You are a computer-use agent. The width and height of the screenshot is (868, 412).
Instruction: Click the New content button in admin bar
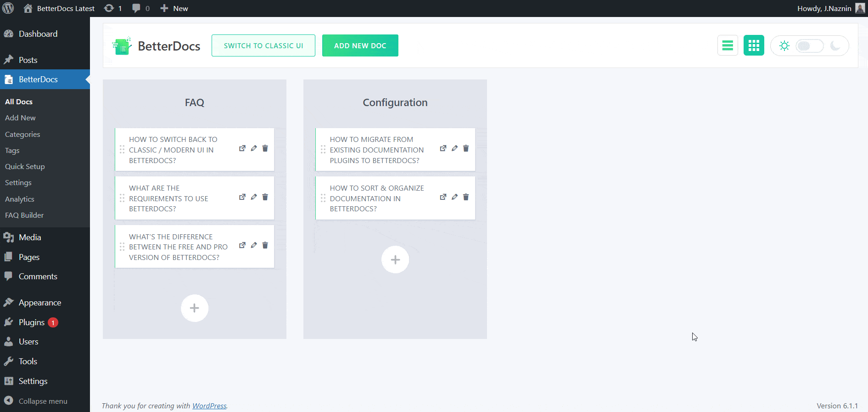point(174,8)
